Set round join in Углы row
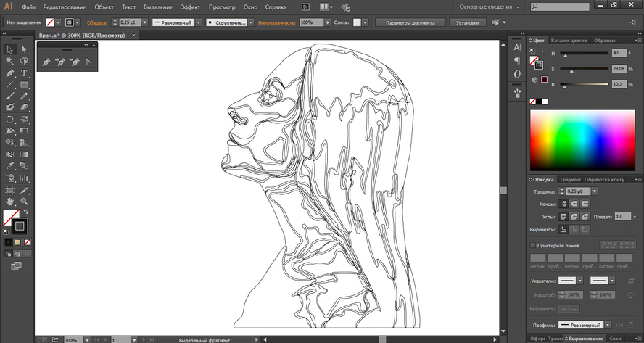Screen dimensions: 644x343 [574, 217]
